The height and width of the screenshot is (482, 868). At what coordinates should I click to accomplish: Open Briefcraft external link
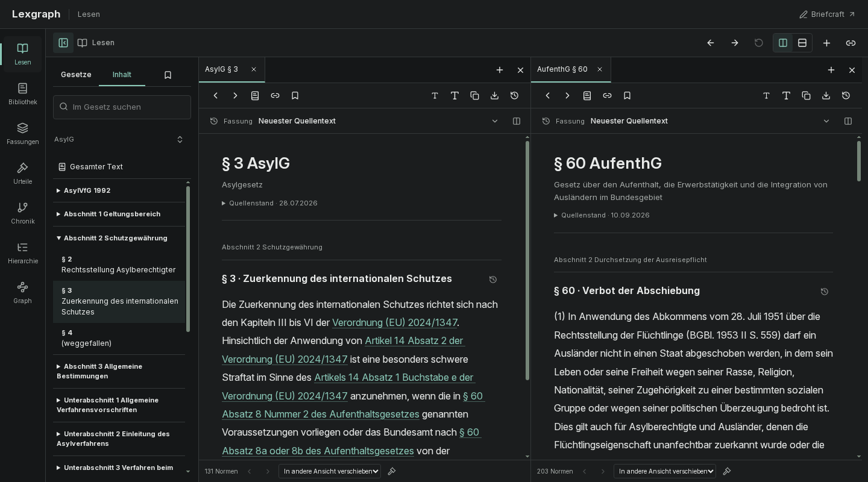827,14
